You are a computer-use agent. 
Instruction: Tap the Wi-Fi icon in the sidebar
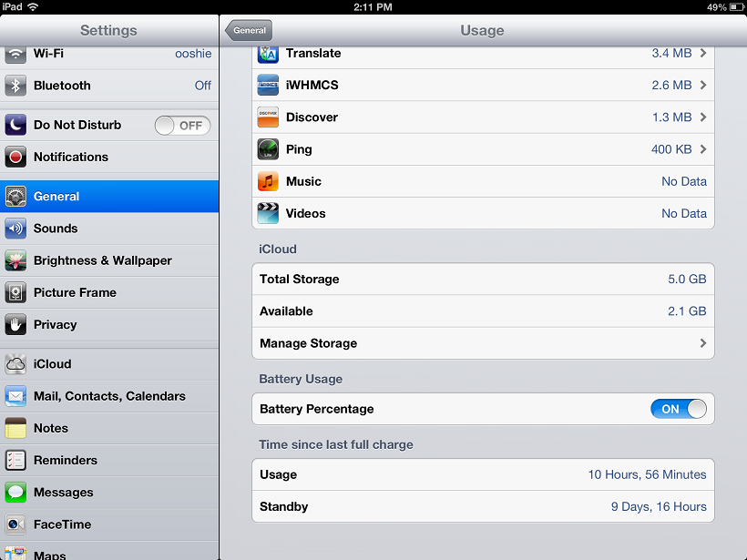pos(15,55)
